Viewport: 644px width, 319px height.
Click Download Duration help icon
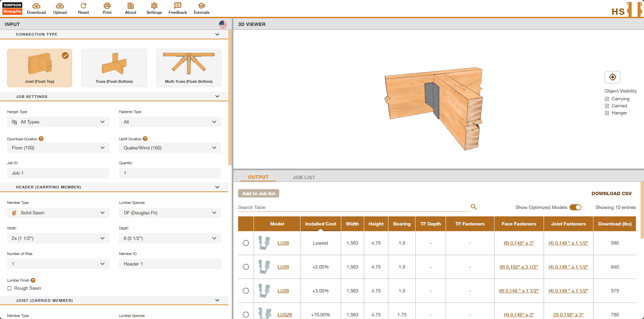pyautogui.click(x=41, y=139)
